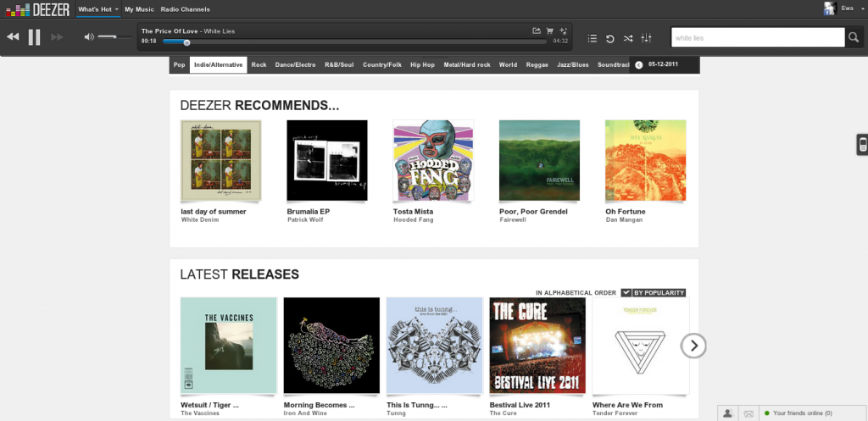
Task: Select the World genre tab
Action: [x=509, y=64]
